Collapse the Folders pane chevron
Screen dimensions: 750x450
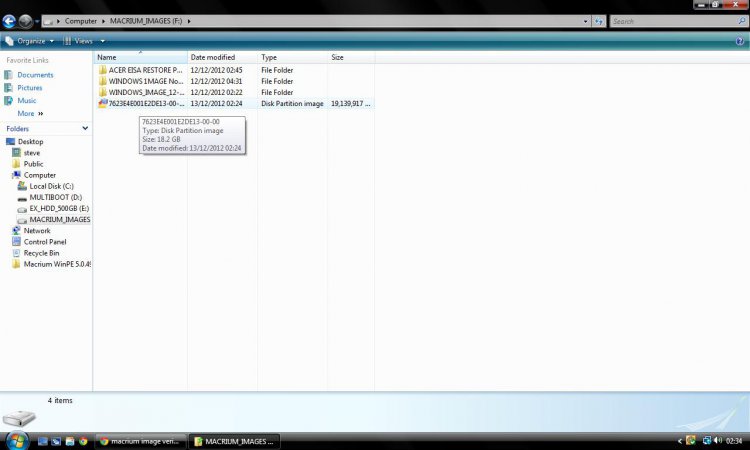tap(85, 128)
